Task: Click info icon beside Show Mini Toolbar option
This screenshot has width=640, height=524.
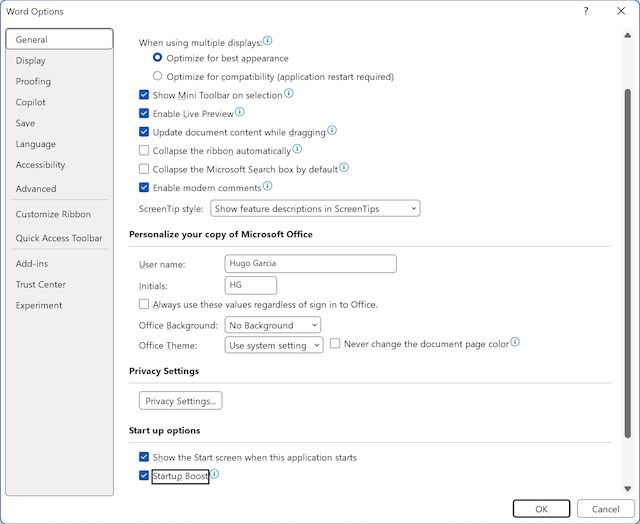Action: click(289, 93)
